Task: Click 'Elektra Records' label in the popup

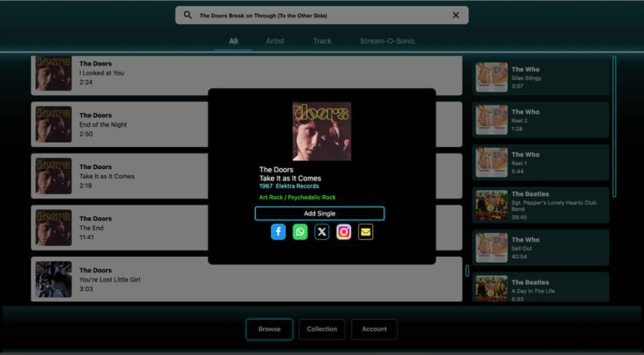Action: [297, 186]
